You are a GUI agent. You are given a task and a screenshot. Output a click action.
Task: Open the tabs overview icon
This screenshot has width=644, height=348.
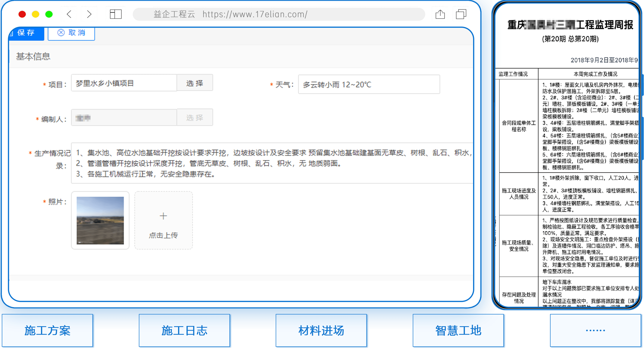pyautogui.click(x=461, y=14)
